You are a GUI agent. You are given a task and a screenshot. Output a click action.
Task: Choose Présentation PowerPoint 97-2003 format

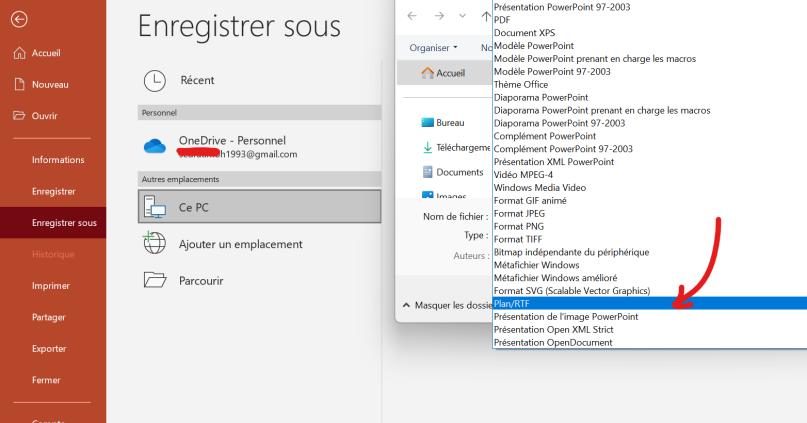pyautogui.click(x=562, y=7)
